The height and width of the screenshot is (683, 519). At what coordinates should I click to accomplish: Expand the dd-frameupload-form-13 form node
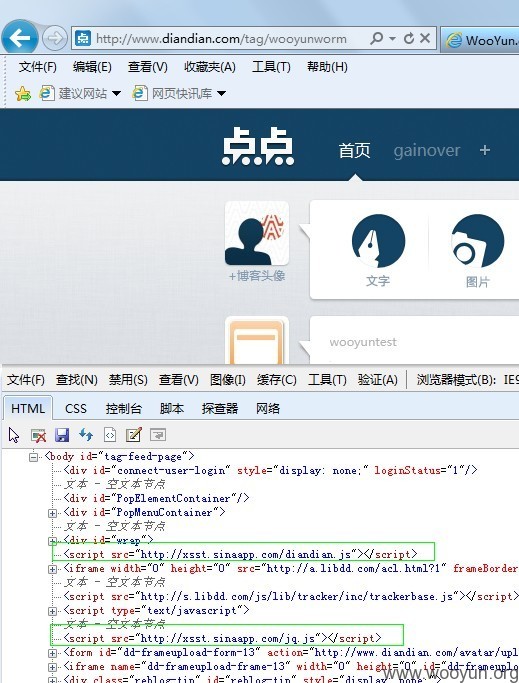[x=52, y=653]
